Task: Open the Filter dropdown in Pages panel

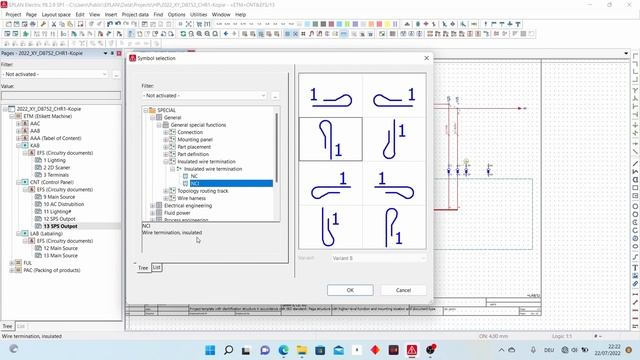Action: click(x=104, y=74)
